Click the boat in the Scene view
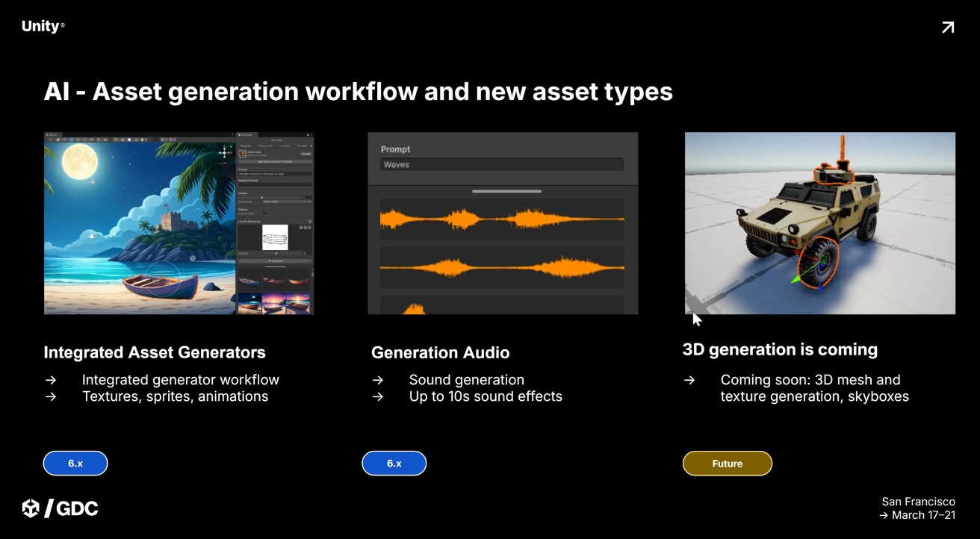The height and width of the screenshot is (539, 980). pos(161,286)
